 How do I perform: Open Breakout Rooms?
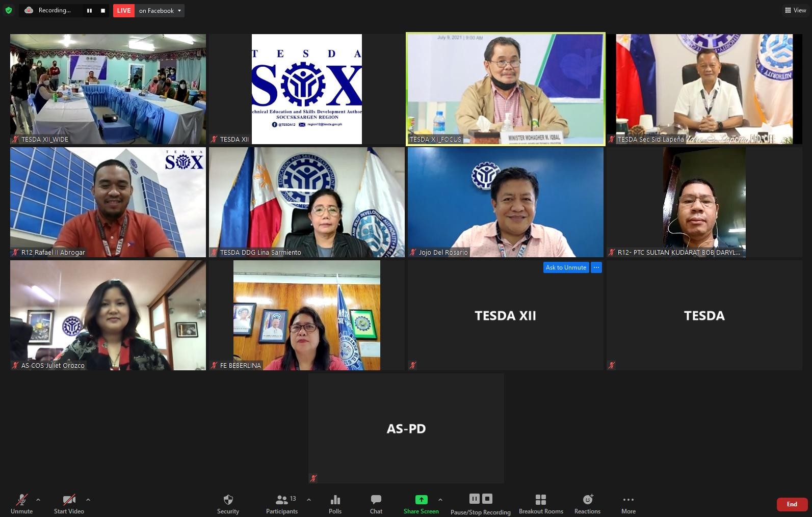(541, 504)
